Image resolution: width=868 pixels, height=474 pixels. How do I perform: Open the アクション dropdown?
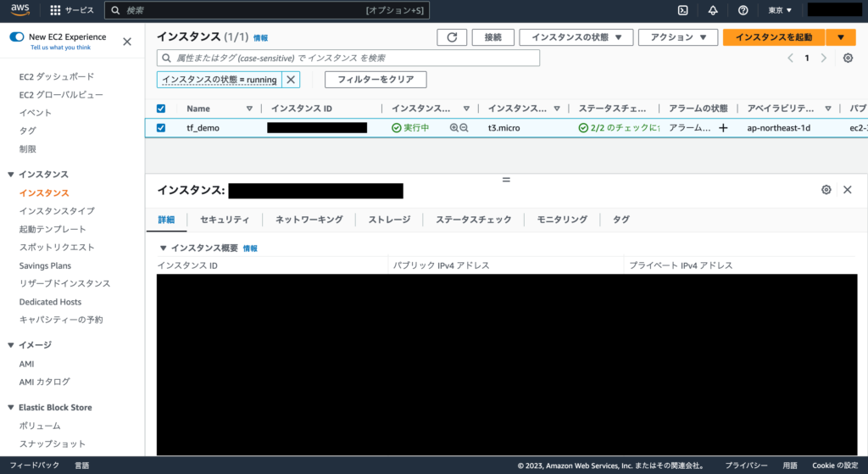point(678,37)
